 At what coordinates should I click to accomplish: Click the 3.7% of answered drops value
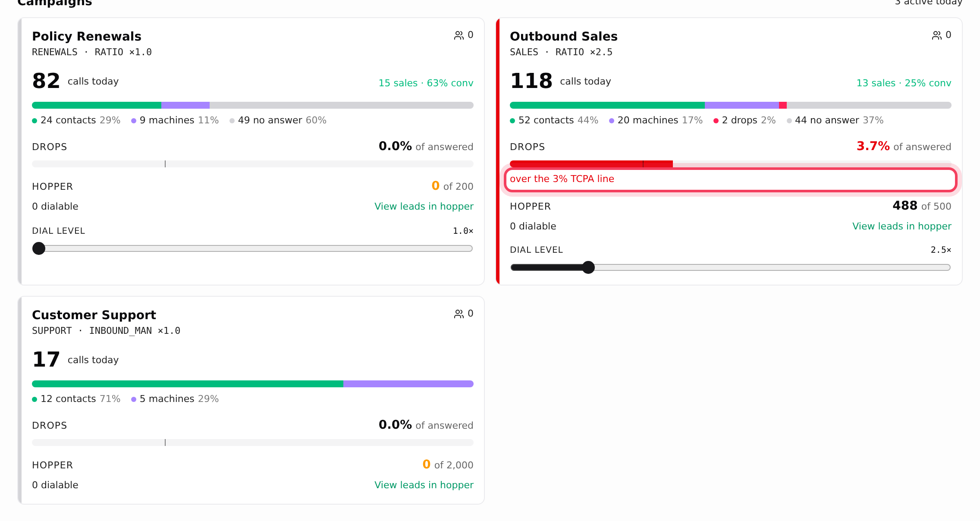click(904, 147)
